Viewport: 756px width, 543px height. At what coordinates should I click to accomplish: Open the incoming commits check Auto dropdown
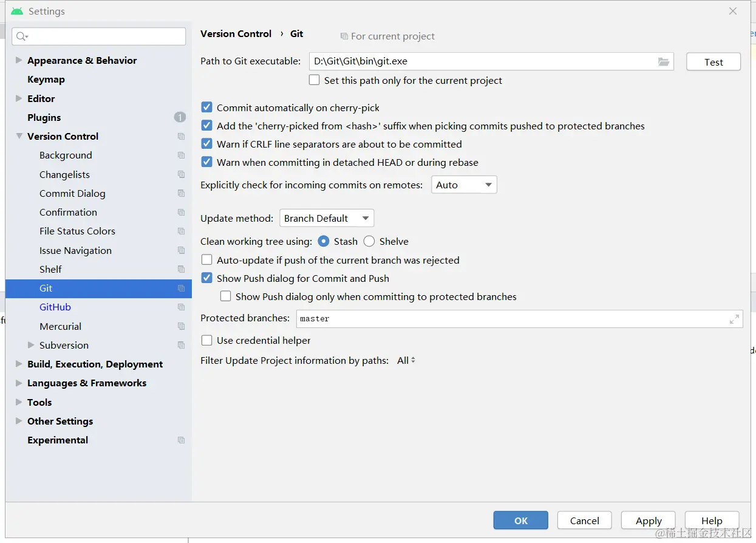point(464,185)
